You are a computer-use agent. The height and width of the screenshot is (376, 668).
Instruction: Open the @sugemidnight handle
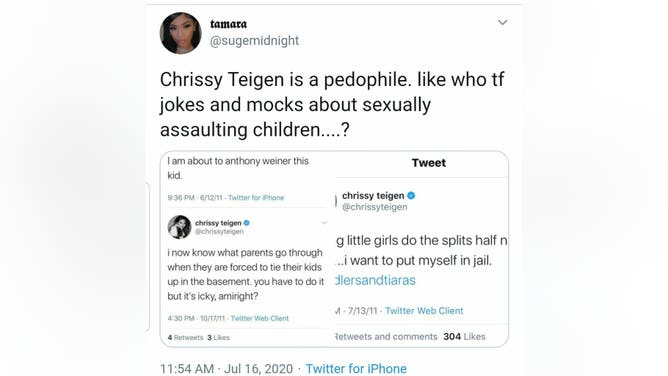pyautogui.click(x=254, y=41)
